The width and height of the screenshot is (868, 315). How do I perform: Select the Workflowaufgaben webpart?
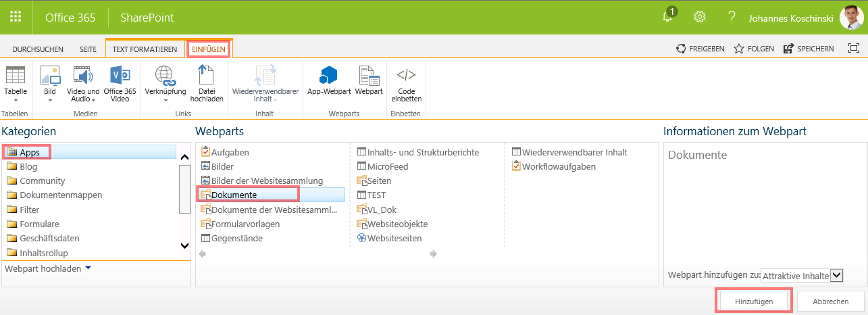point(559,166)
